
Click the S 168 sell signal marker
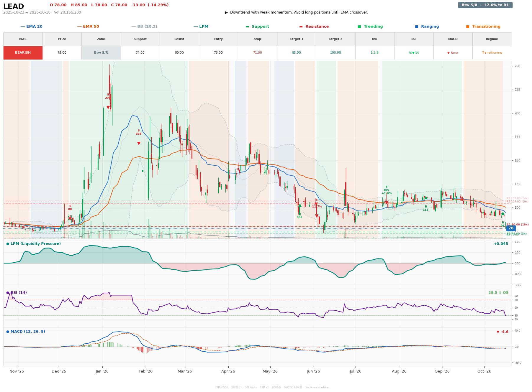pos(139,143)
